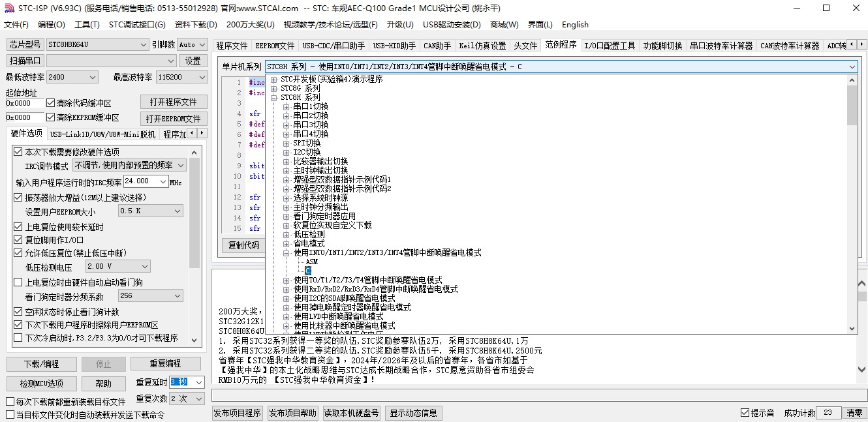Image resolution: width=868 pixels, height=422 pixels.
Task: Select ASM under INT wake-up example
Action: 311,262
